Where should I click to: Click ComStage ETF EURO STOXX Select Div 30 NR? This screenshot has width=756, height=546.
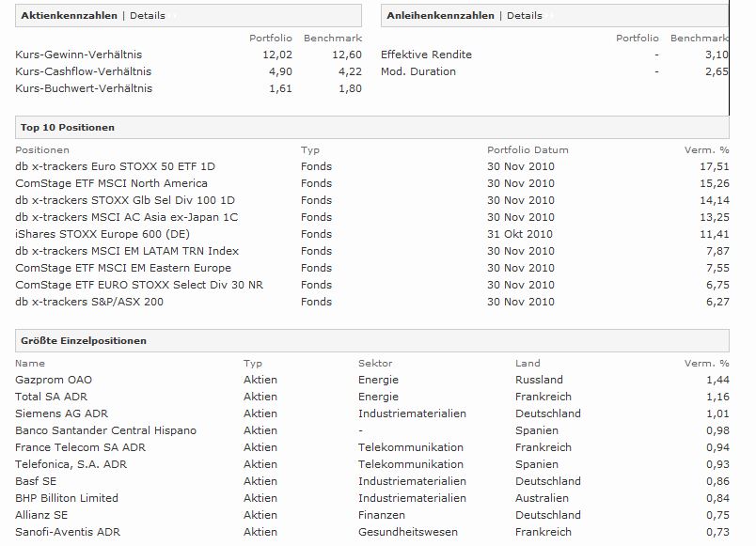[139, 285]
